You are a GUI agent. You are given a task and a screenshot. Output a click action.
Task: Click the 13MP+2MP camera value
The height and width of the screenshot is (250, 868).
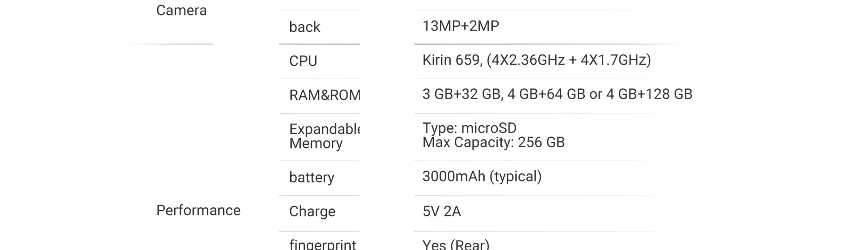tap(461, 26)
